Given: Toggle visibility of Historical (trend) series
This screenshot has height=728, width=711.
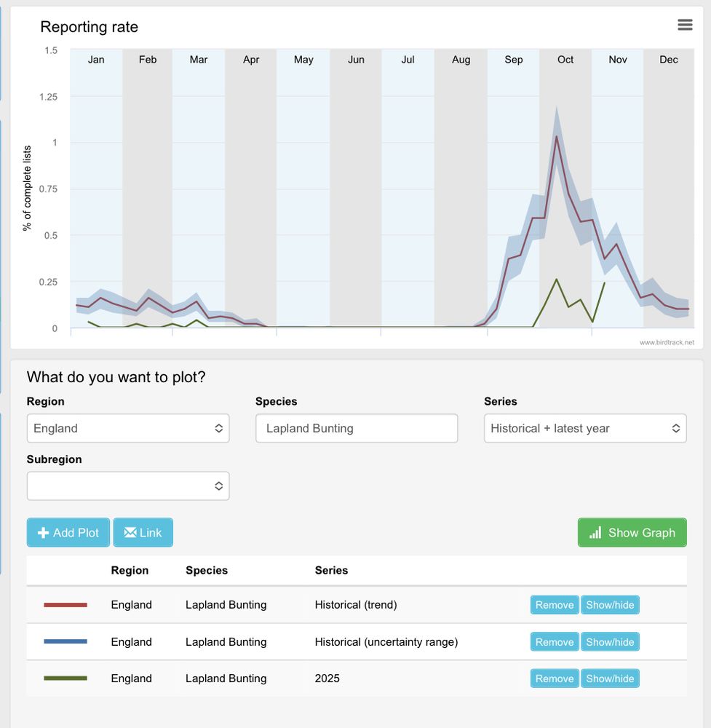Looking at the screenshot, I should tap(610, 605).
